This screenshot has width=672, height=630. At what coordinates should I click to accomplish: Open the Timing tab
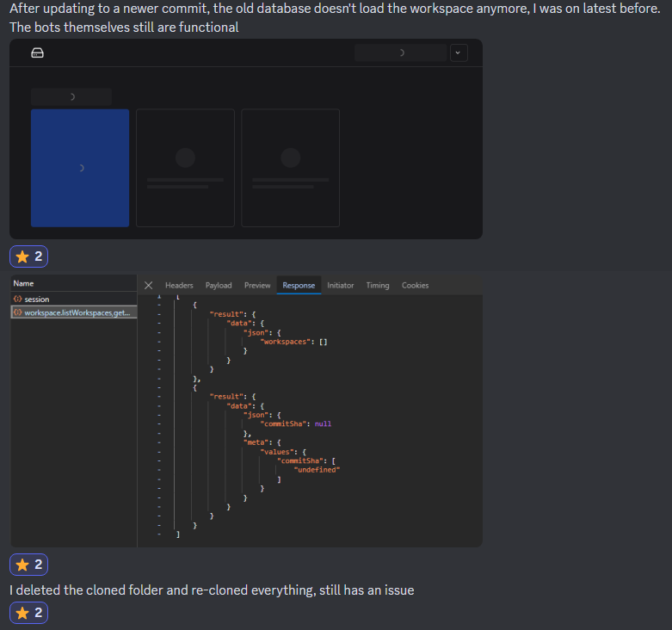[378, 286]
